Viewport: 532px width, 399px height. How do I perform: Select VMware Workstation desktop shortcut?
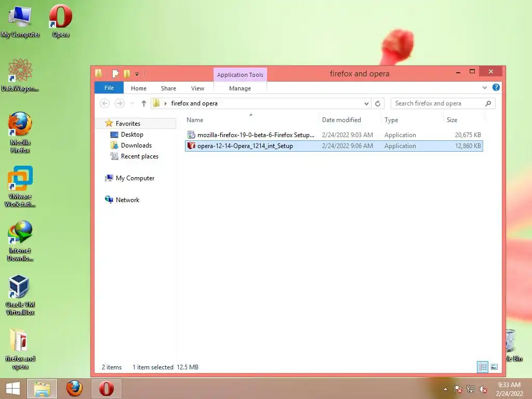pyautogui.click(x=20, y=187)
